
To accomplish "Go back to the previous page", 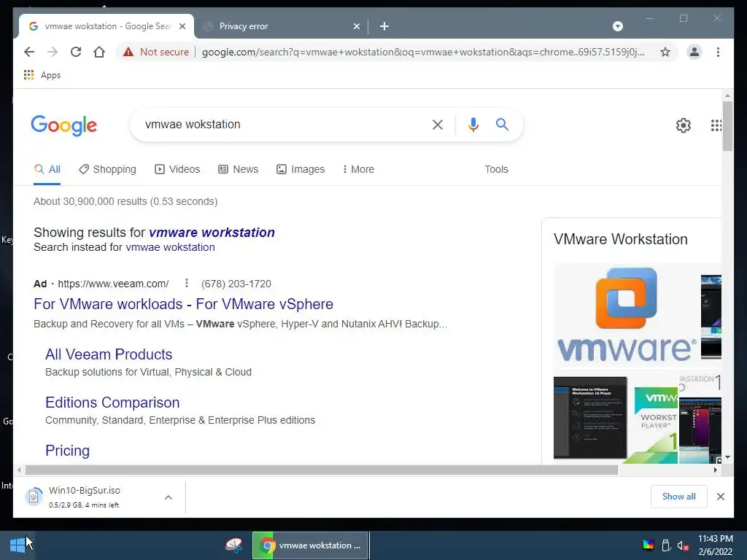I will pos(29,52).
